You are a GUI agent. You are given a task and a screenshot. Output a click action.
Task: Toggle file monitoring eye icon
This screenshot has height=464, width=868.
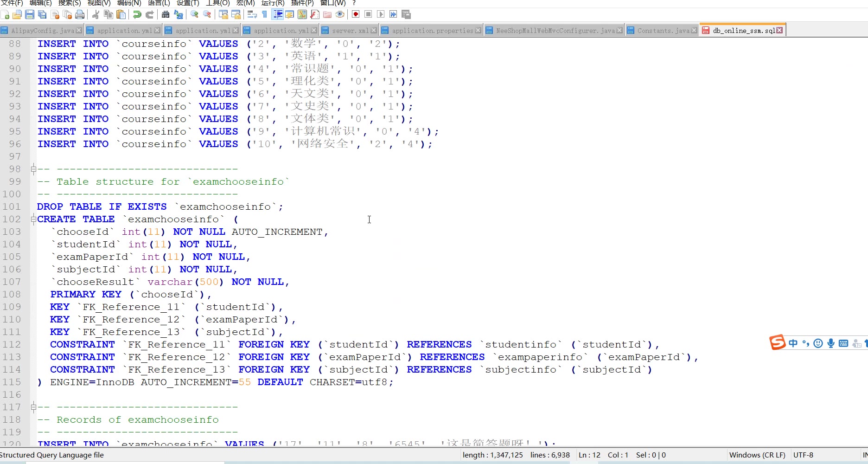pyautogui.click(x=340, y=14)
